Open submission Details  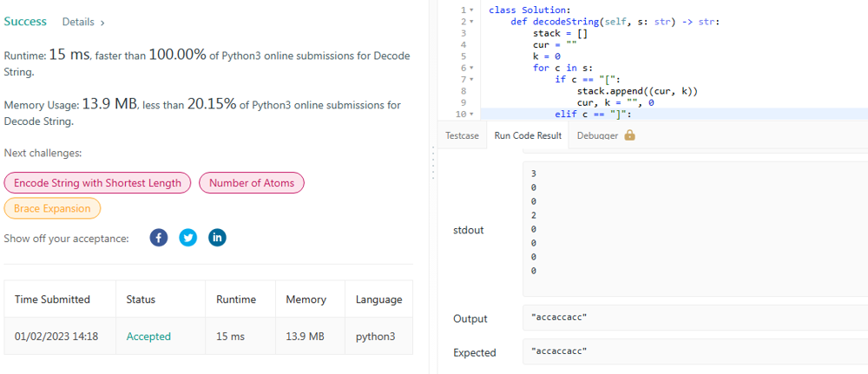coord(83,22)
